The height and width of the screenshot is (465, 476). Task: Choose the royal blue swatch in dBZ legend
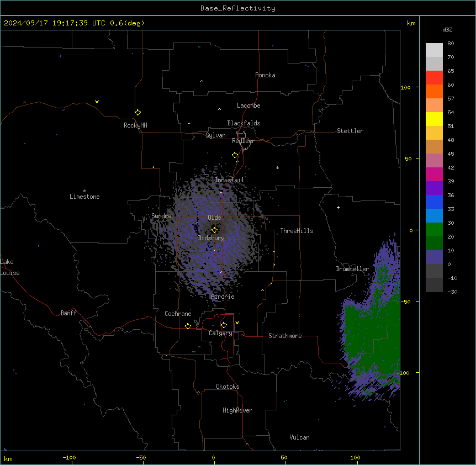click(x=434, y=202)
